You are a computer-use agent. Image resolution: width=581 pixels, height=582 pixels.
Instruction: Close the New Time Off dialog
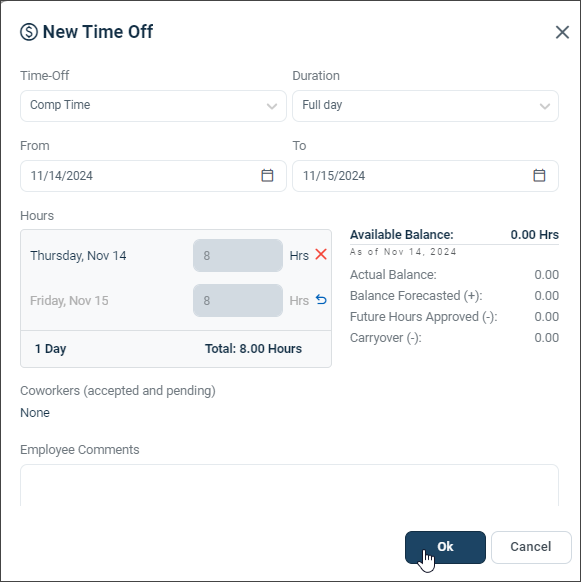point(562,32)
